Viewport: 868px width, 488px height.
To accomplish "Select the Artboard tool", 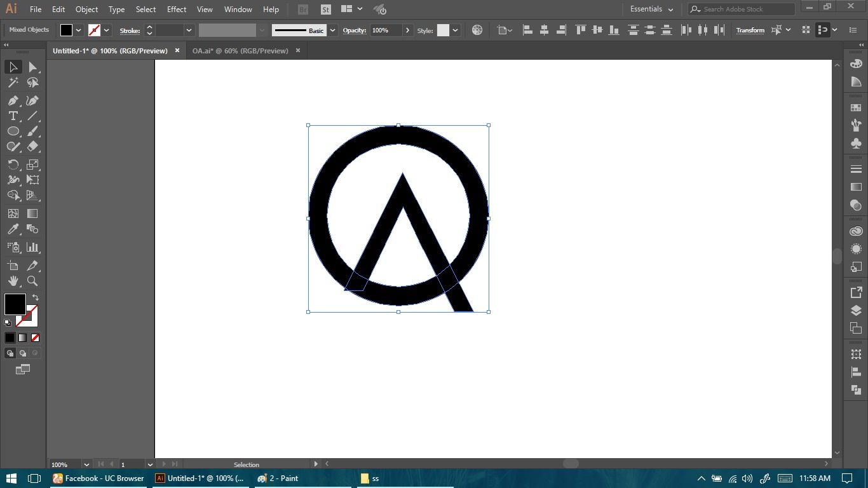I will pyautogui.click(x=13, y=266).
